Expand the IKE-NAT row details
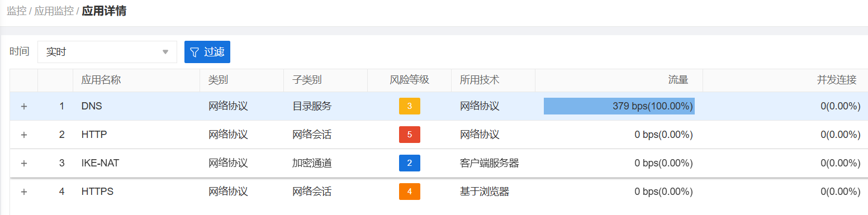The image size is (868, 215). click(x=24, y=163)
